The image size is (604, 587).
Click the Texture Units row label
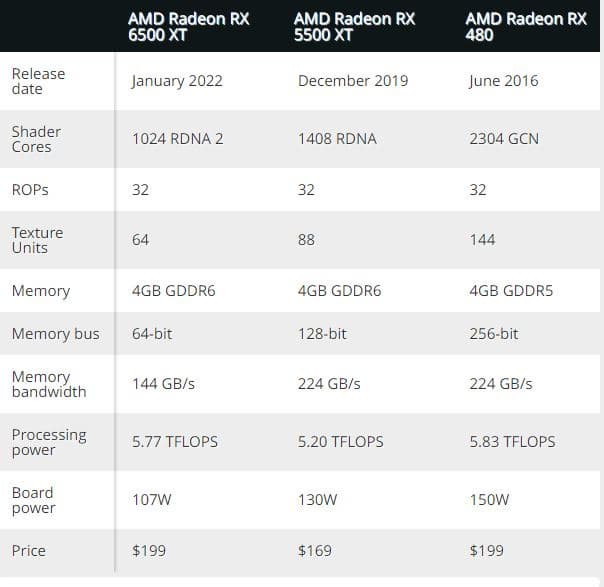point(37,240)
